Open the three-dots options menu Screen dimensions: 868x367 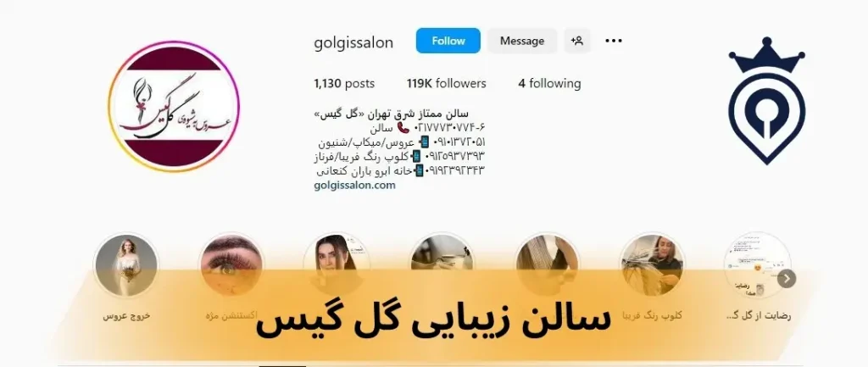coord(614,41)
